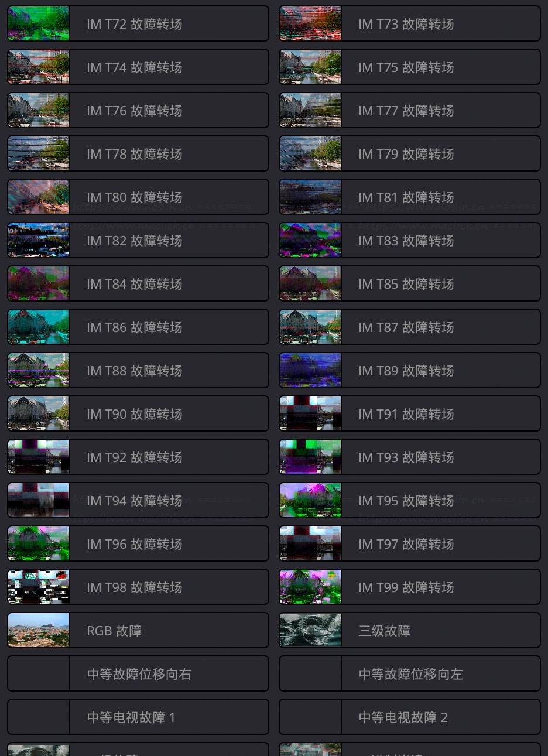The width and height of the screenshot is (548, 756).
Task: Choose the IM T93 故障转场 label
Action: [x=406, y=457]
